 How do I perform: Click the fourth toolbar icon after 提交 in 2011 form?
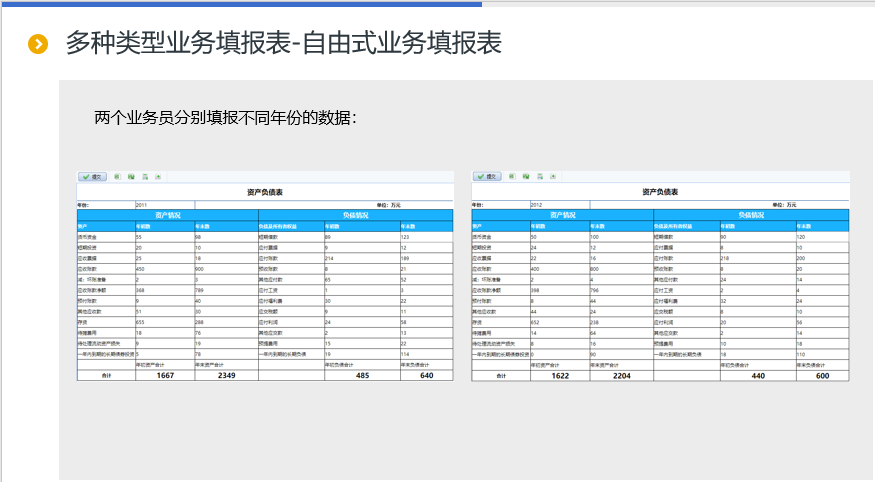158,177
